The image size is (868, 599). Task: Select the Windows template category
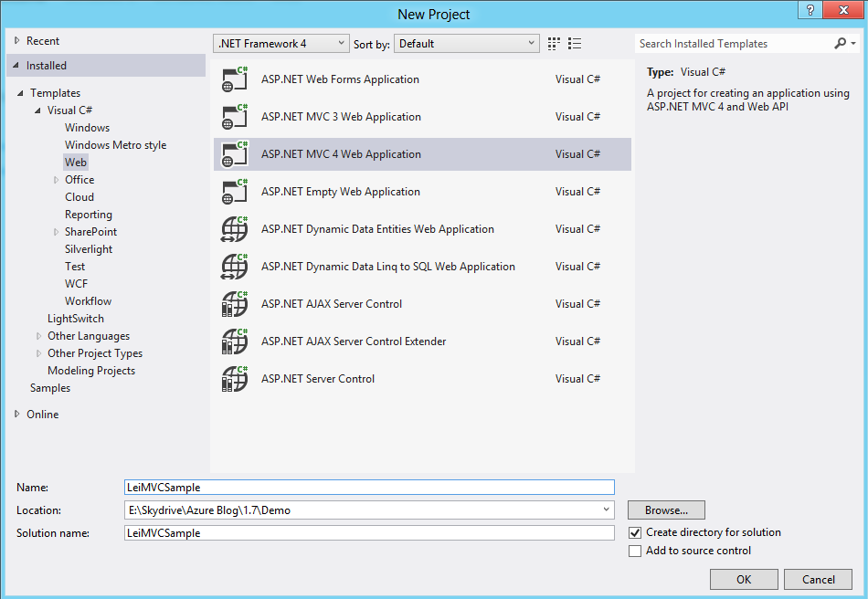(87, 128)
